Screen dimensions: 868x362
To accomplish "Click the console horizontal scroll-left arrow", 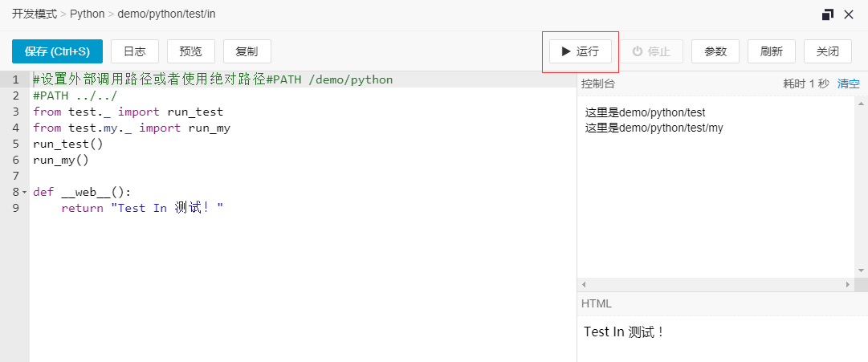I will click(584, 284).
